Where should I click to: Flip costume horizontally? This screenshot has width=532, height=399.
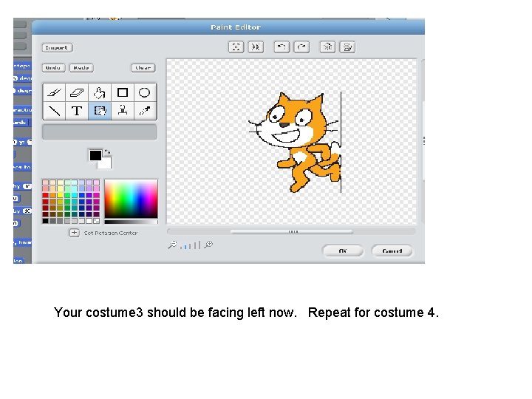[327, 47]
